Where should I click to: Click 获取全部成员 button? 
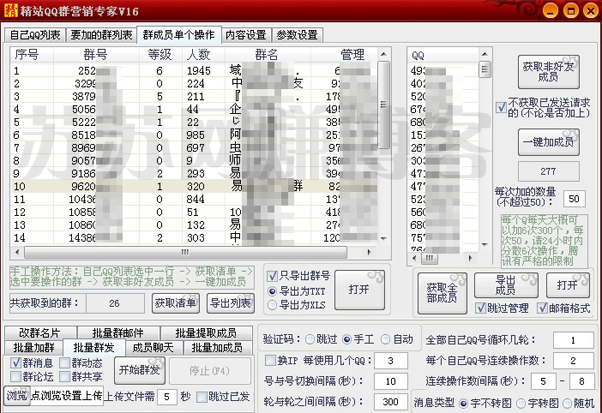(442, 293)
